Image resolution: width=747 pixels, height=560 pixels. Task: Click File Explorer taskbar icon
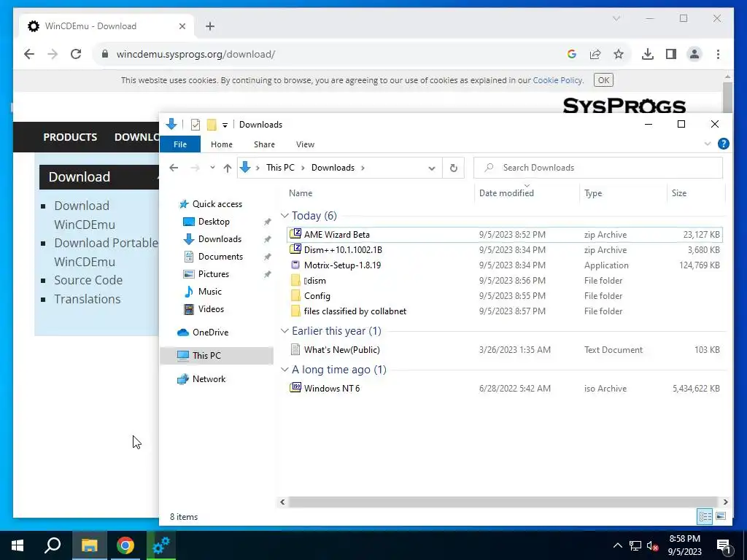(90, 545)
